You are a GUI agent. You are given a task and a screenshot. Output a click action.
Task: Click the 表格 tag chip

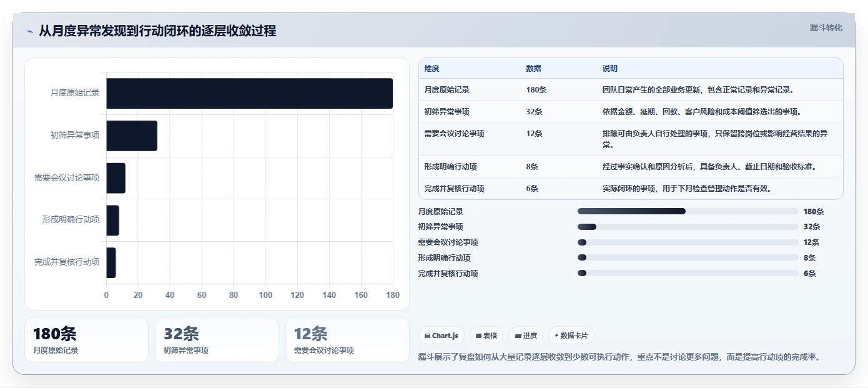(486, 336)
